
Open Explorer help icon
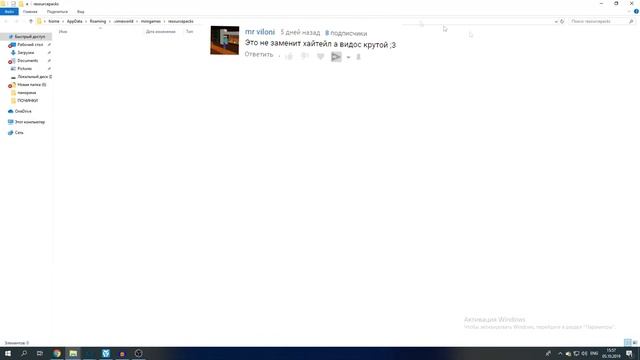636,11
